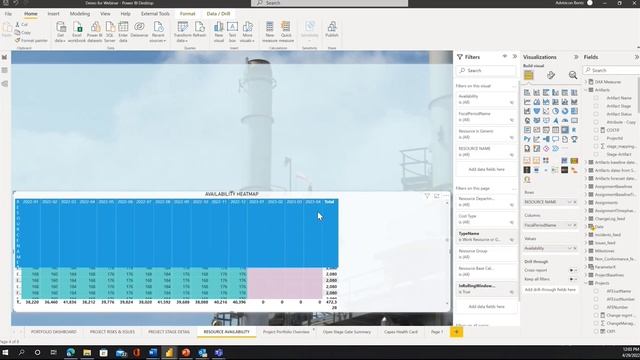Open the Modeling ribbon tab
Viewport: 640px width, 360px height.
pyautogui.click(x=80, y=14)
